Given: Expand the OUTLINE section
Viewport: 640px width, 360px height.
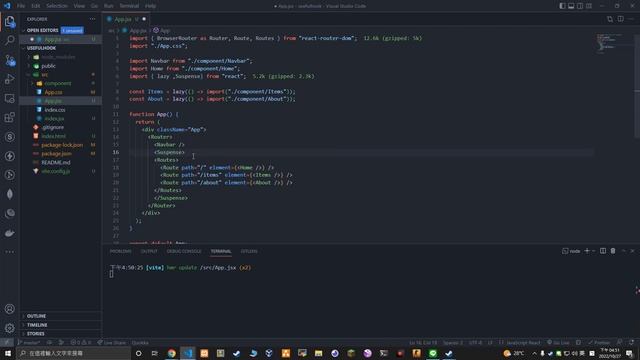Looking at the screenshot, I should 36,316.
